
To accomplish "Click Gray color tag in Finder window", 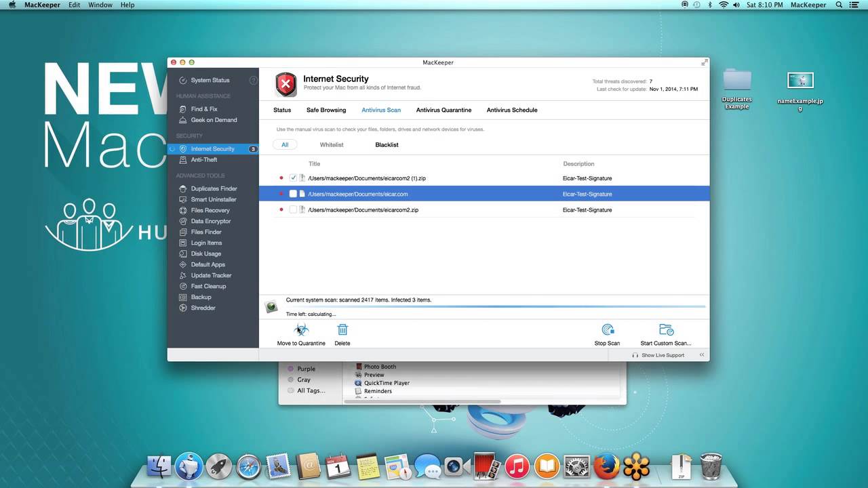I will tap(303, 380).
